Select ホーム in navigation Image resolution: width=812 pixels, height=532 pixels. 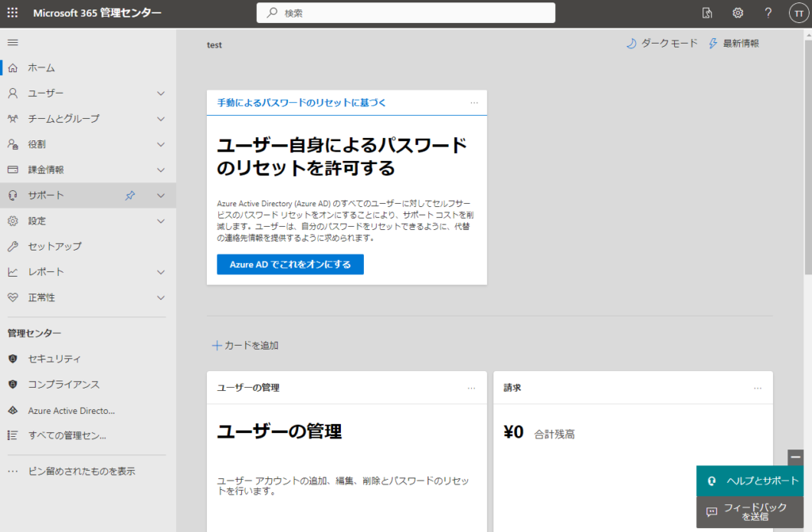click(88, 68)
